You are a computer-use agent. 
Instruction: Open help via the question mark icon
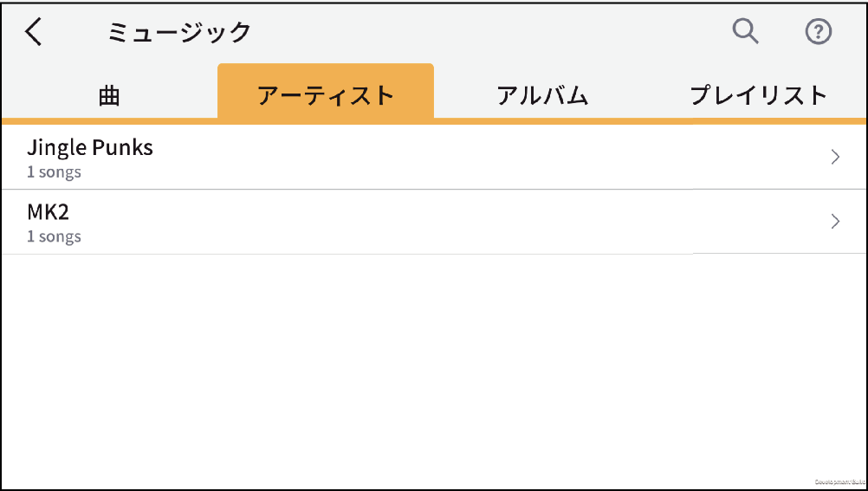point(818,32)
